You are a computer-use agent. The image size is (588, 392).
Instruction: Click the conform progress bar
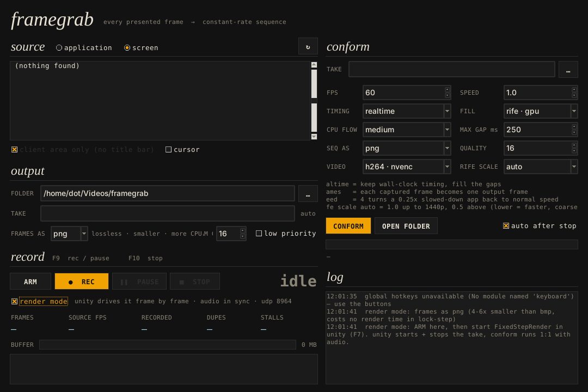click(x=451, y=244)
